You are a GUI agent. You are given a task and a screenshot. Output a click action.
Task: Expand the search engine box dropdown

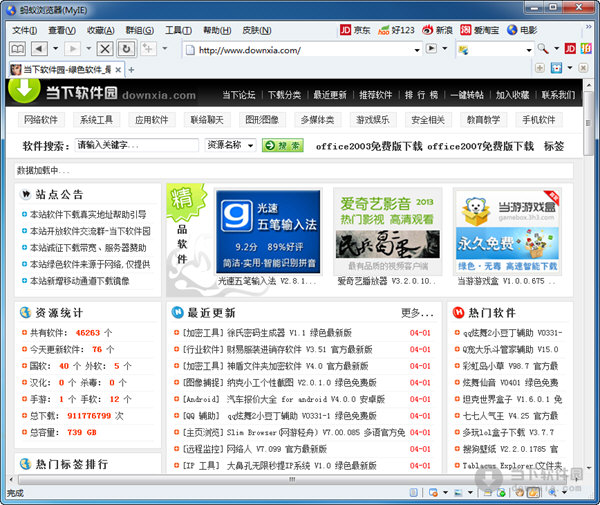529,50
